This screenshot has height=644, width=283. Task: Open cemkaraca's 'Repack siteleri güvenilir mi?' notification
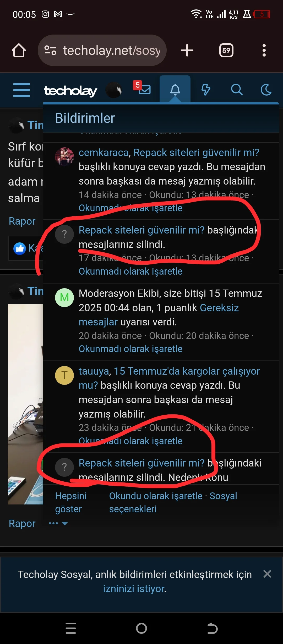196,152
